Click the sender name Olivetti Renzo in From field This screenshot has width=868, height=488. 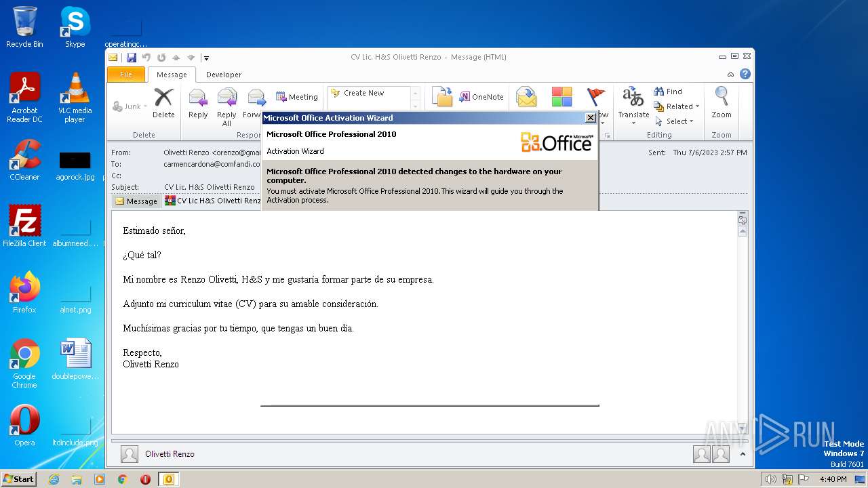pyautogui.click(x=186, y=152)
